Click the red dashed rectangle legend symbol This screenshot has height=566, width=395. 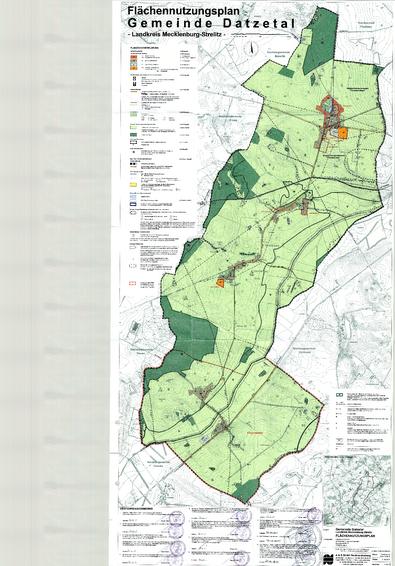click(133, 284)
